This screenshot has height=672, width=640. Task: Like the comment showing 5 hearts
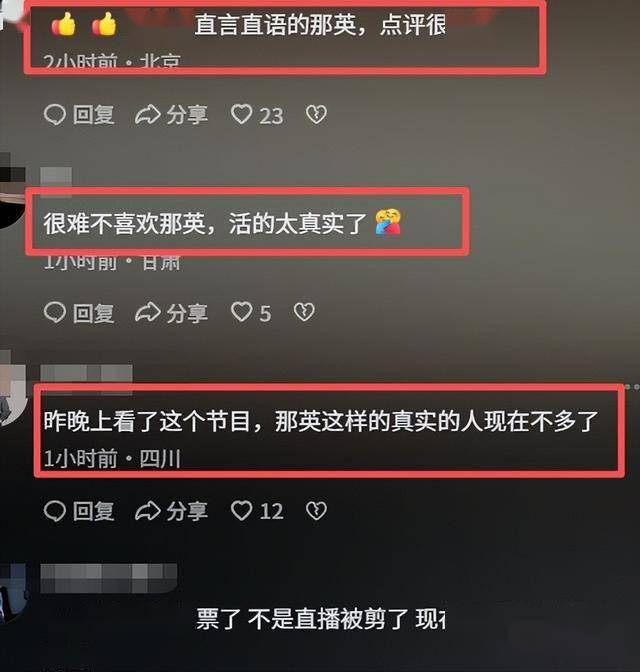(x=251, y=313)
